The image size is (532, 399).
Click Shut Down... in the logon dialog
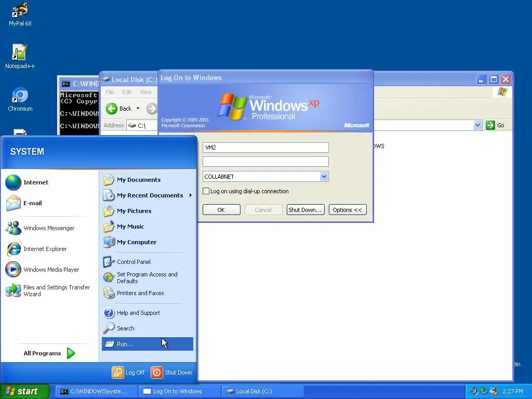coord(305,210)
